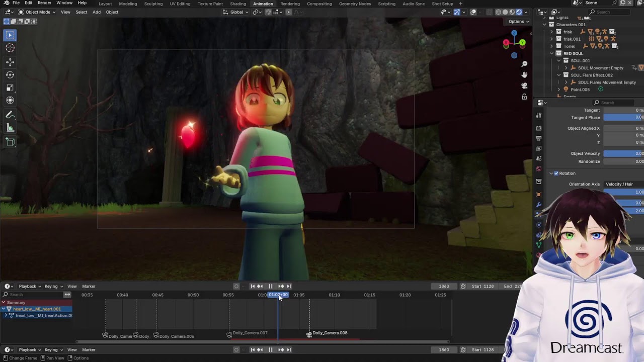Open the Velocity / Hair orientation axis dropdown
The image size is (644, 362).
pyautogui.click(x=624, y=184)
